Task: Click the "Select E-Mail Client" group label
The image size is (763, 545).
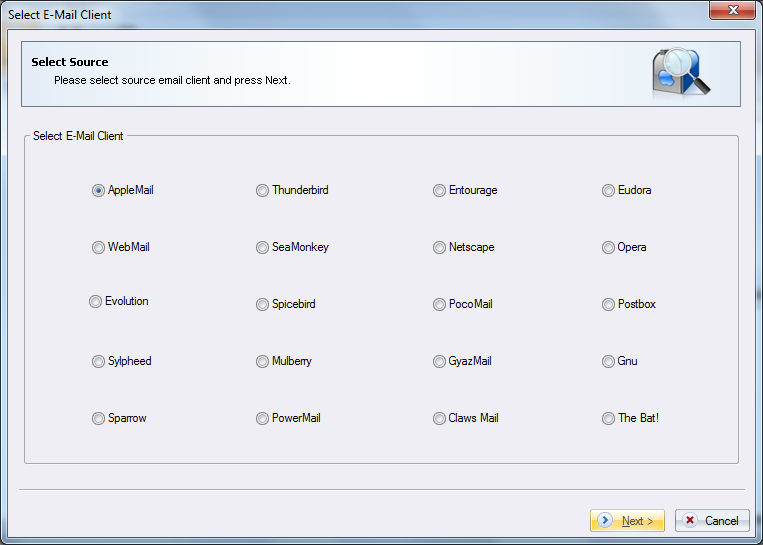Action: tap(78, 136)
